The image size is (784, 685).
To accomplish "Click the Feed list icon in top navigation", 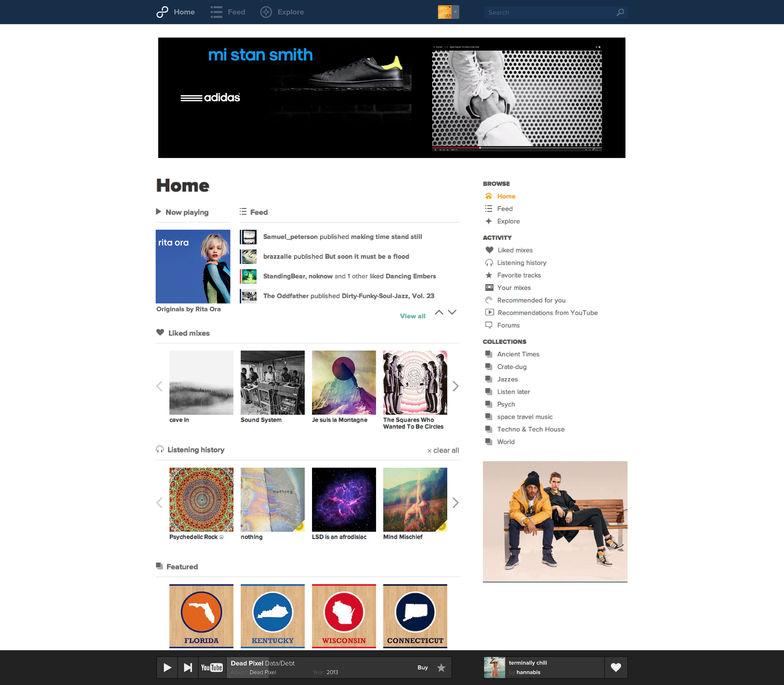I will [216, 12].
